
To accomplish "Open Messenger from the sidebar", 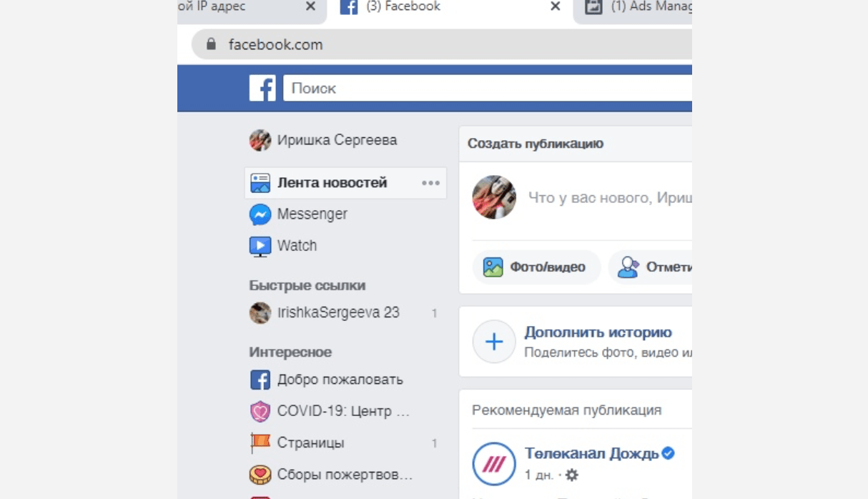I will [x=312, y=214].
